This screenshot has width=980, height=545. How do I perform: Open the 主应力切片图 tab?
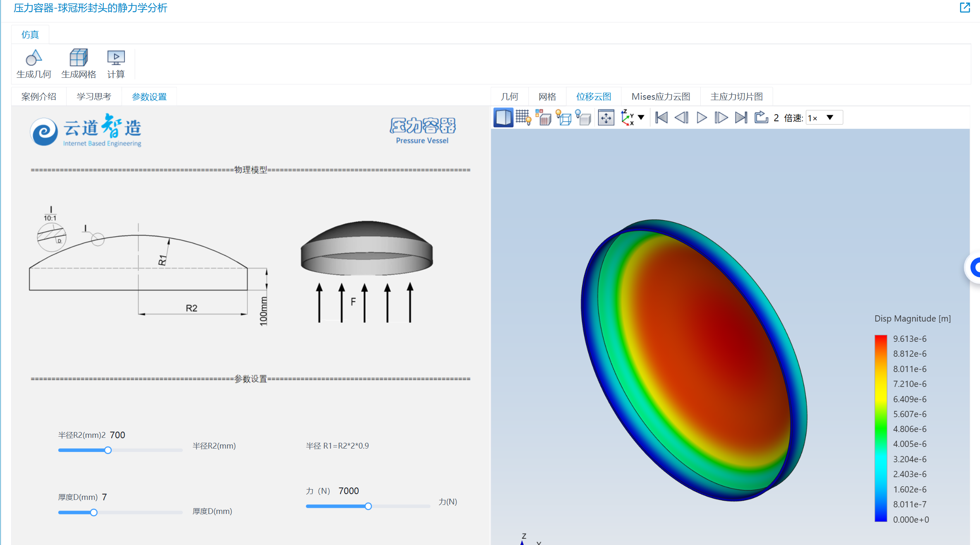[x=737, y=96]
